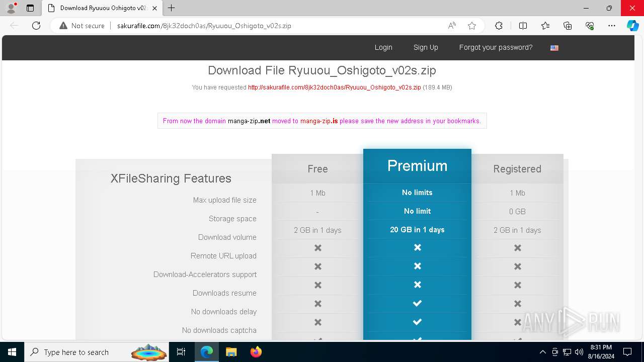Launch the Copilot sidebar icon
Viewport: 644px width, 362px height.
click(x=632, y=26)
